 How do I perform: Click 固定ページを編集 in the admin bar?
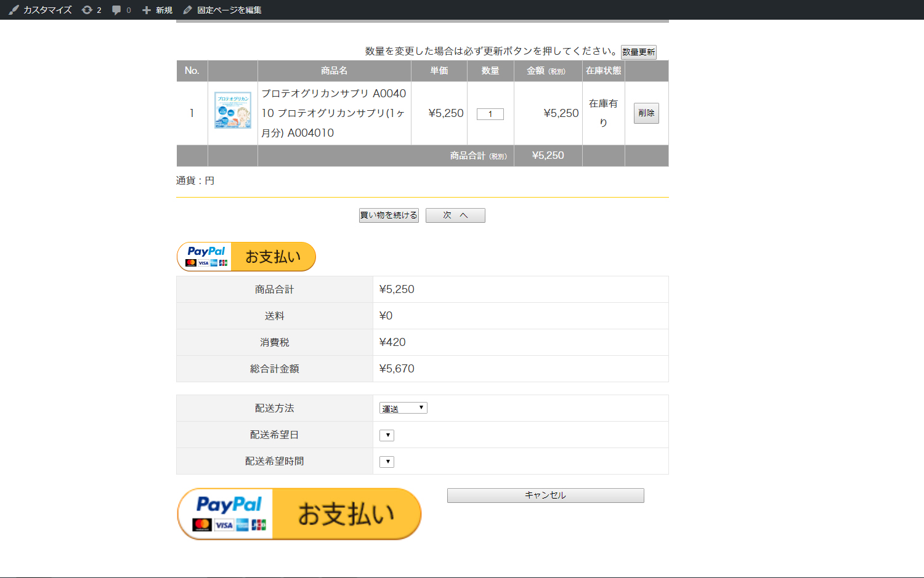[222, 10]
